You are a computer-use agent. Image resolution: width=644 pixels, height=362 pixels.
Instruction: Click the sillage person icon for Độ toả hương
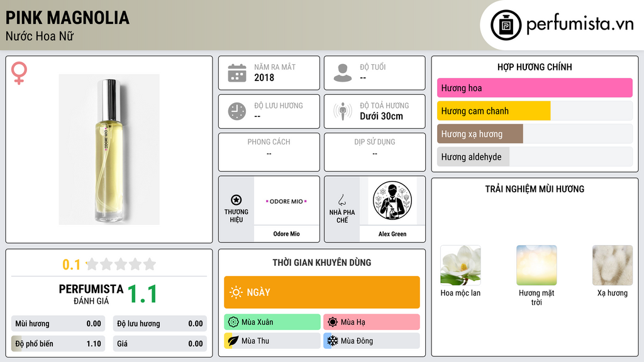pos(343,111)
